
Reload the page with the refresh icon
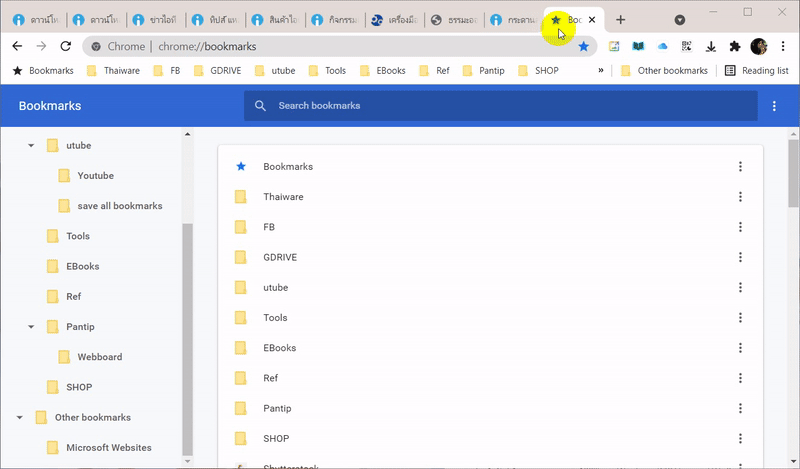coord(66,46)
